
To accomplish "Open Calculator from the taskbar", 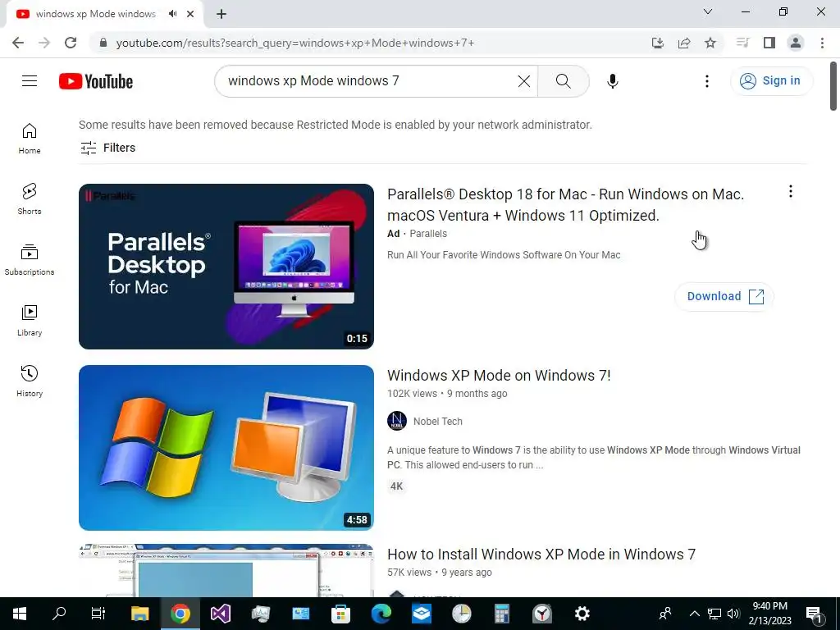I will 501,614.
